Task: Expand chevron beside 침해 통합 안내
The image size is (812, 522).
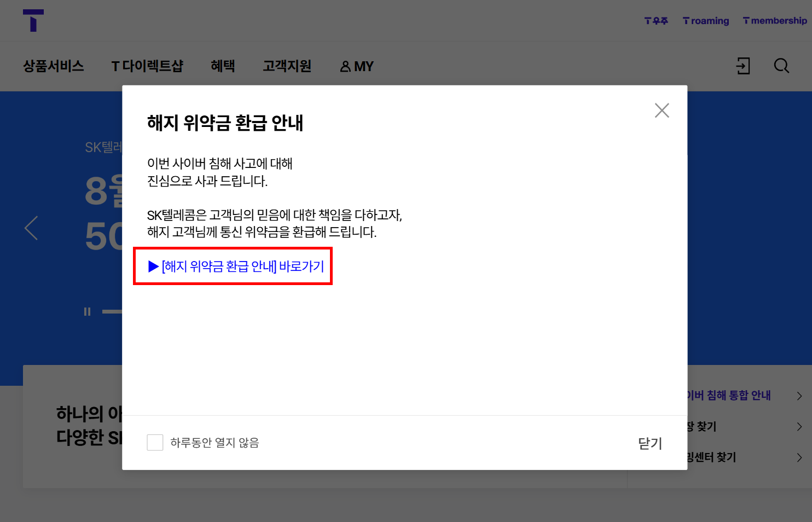Action: (x=799, y=396)
